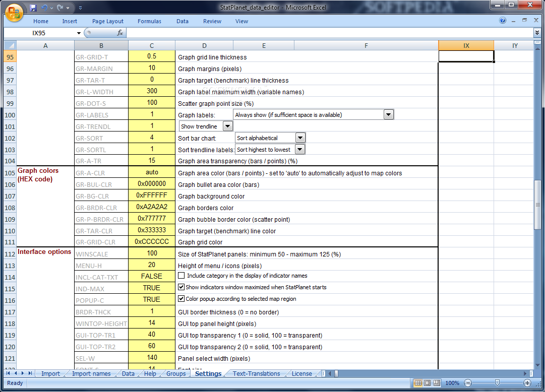Screen dimensions: 545x392
Task: Click the Zoom Out minus button
Action: pyautogui.click(x=468, y=383)
